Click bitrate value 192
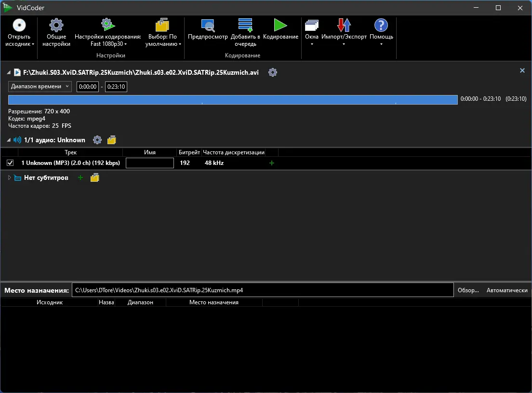 (x=185, y=163)
